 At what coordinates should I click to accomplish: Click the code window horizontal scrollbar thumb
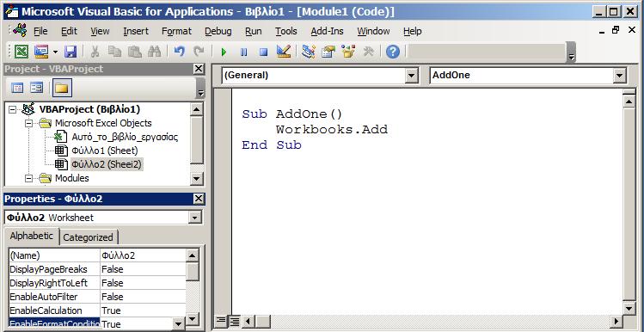[x=264, y=321]
